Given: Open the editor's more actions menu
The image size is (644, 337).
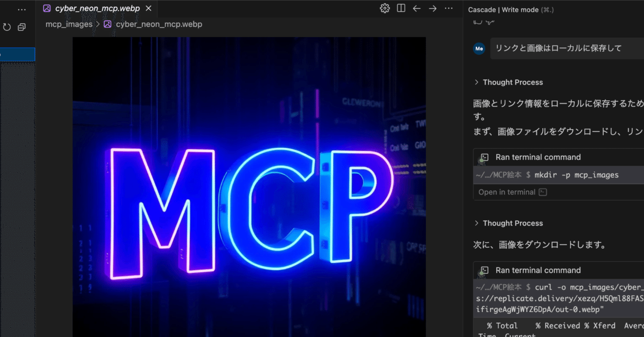Looking at the screenshot, I should 448,8.
